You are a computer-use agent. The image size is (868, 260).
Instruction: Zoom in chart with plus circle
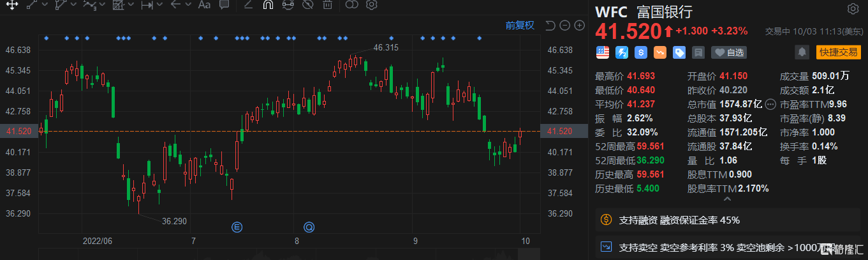579,26
